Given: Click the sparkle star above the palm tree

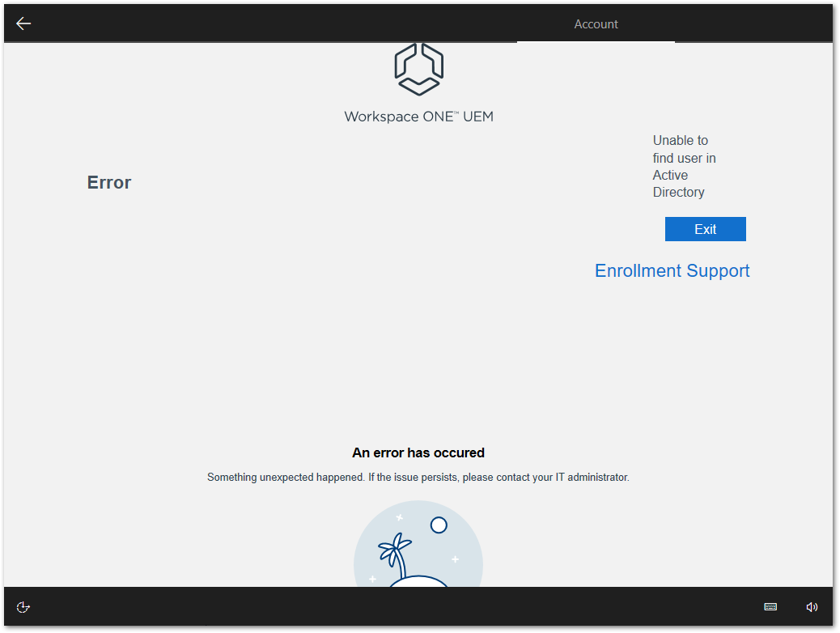Looking at the screenshot, I should [399, 517].
